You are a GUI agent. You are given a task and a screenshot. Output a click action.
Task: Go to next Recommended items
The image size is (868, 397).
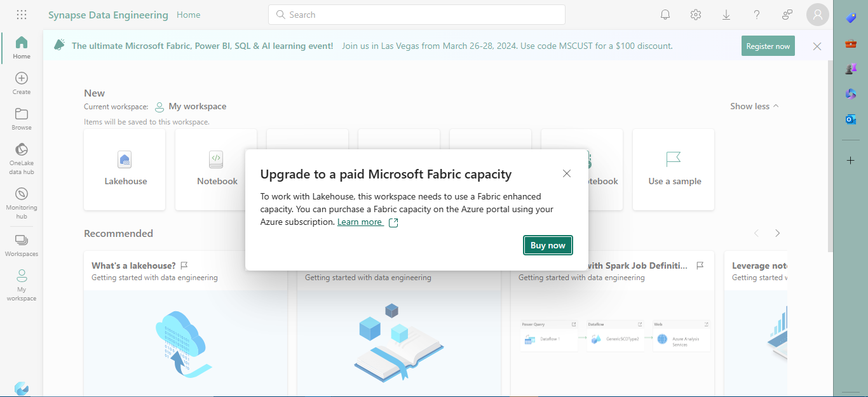(x=777, y=233)
